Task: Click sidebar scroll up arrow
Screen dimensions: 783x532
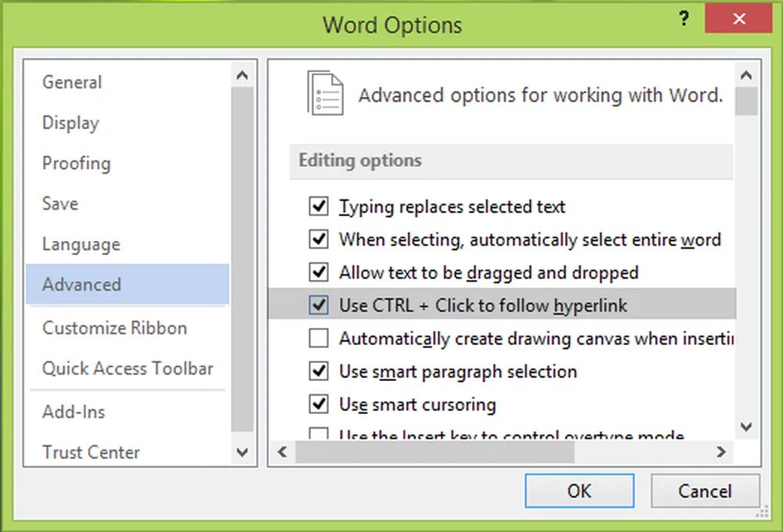Action: [242, 75]
